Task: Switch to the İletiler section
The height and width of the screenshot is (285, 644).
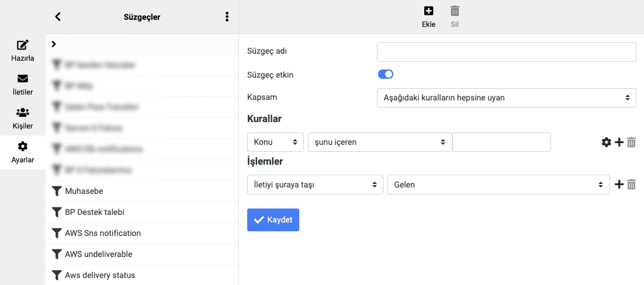Action: tap(23, 84)
